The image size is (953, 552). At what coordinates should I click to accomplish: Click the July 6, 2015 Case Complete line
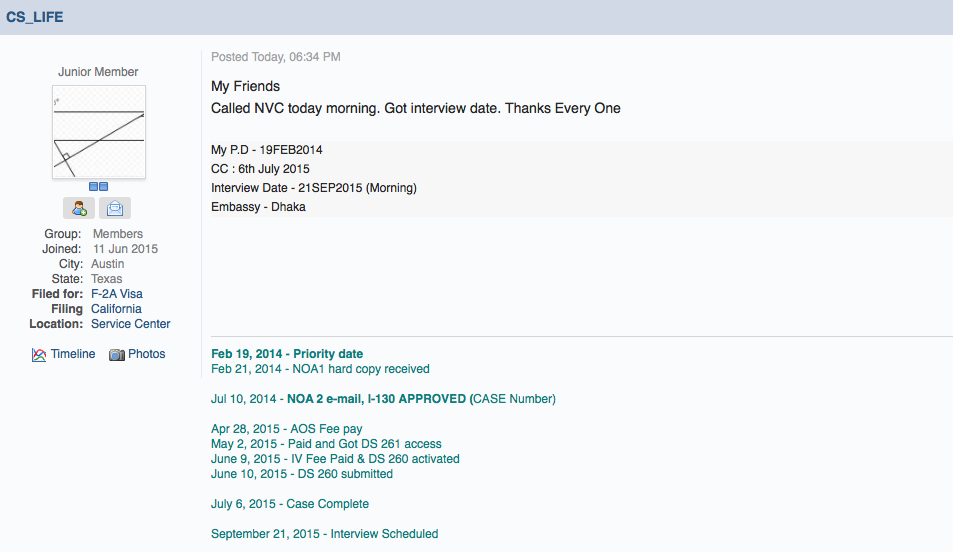coord(290,504)
